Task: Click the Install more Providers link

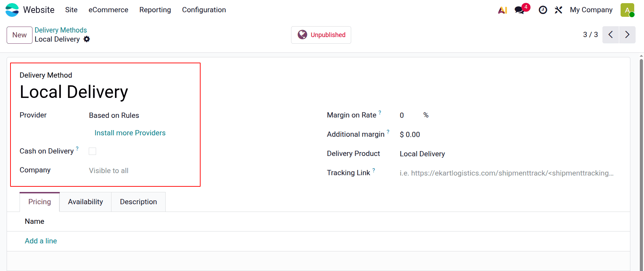Action: click(x=130, y=133)
